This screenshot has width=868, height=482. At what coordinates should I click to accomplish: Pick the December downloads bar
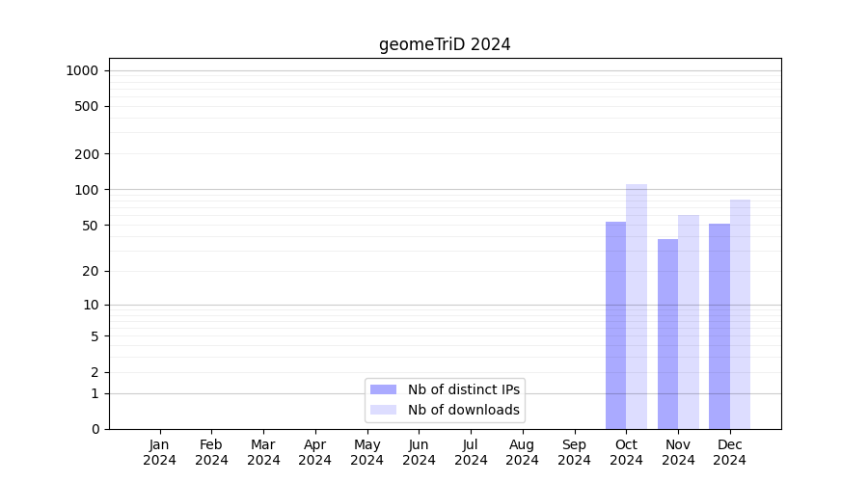pos(740,314)
